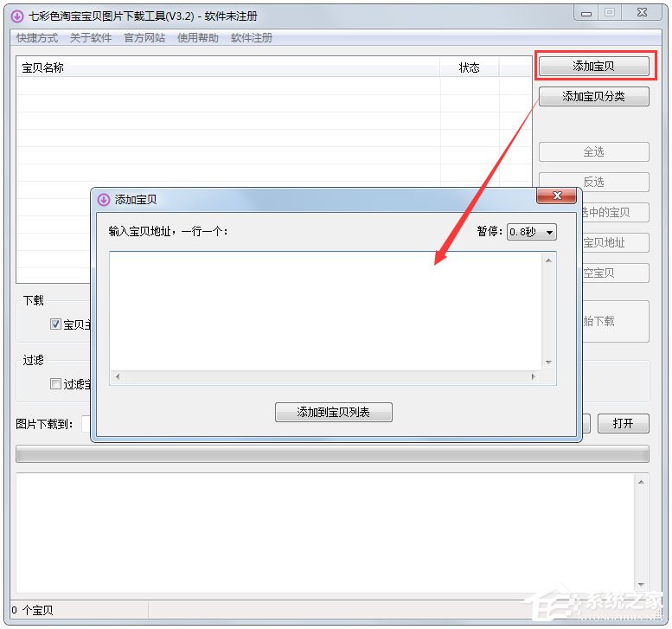
Task: Uncheck the 宝贝主 download checkbox
Action: tap(56, 324)
